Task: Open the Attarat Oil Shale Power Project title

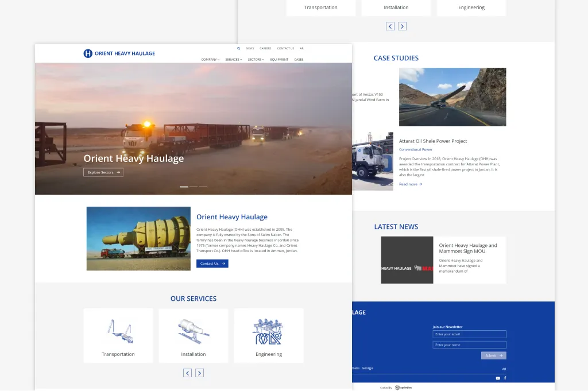Action: click(x=433, y=141)
